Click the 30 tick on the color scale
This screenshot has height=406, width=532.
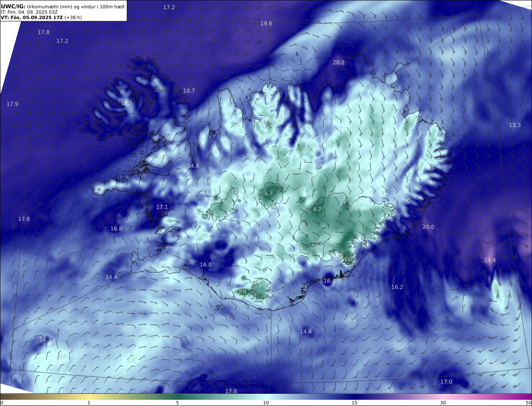pos(443,403)
